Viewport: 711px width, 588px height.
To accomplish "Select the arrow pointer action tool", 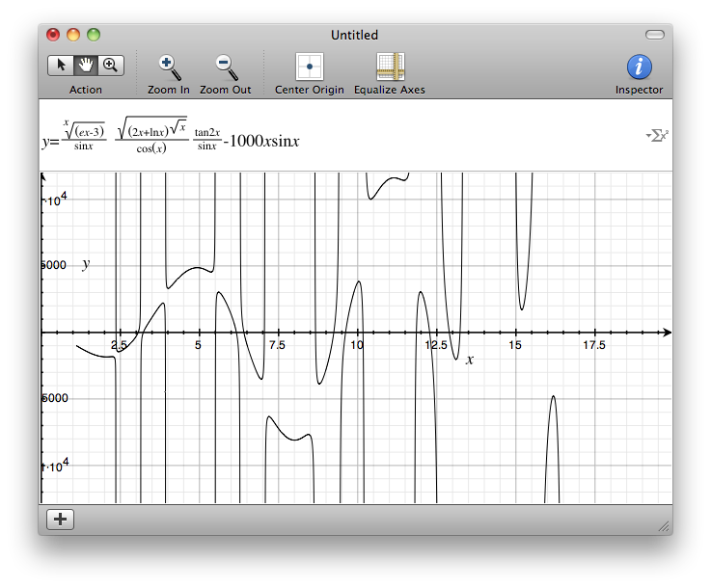I will pos(61,66).
